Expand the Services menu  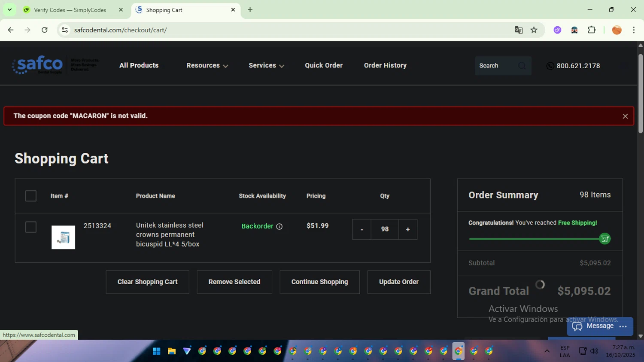point(266,66)
